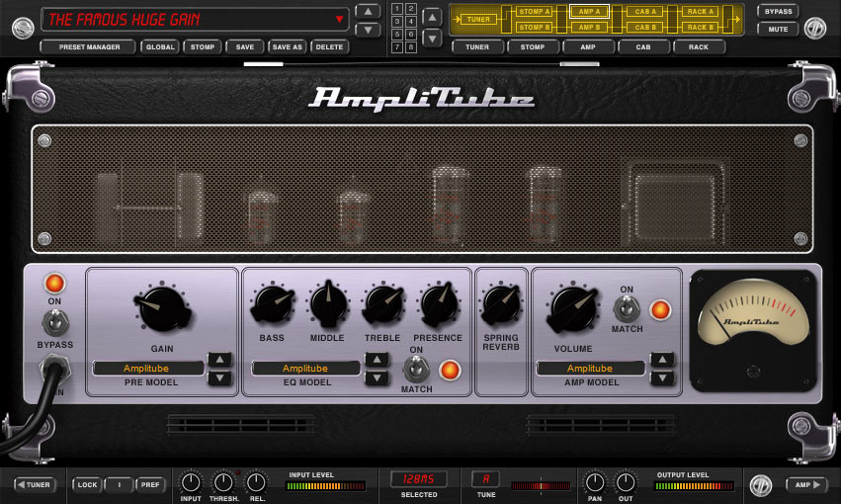Select preset slot 4
Screen dimensions: 841x504
tap(410, 22)
